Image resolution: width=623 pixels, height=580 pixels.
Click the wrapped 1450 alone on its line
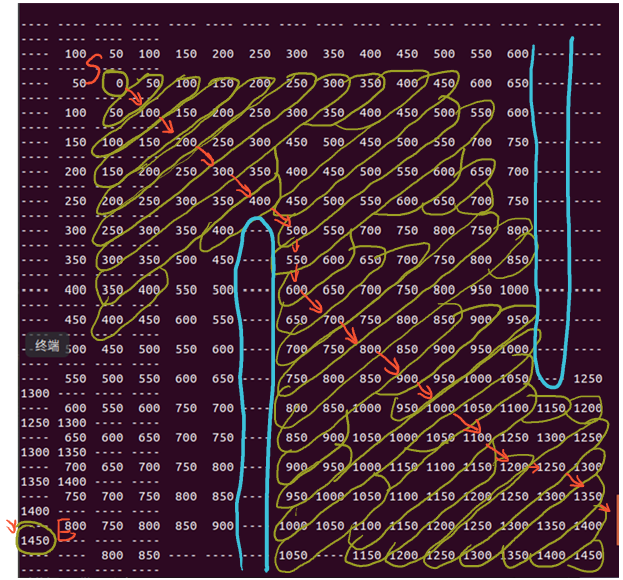point(35,540)
